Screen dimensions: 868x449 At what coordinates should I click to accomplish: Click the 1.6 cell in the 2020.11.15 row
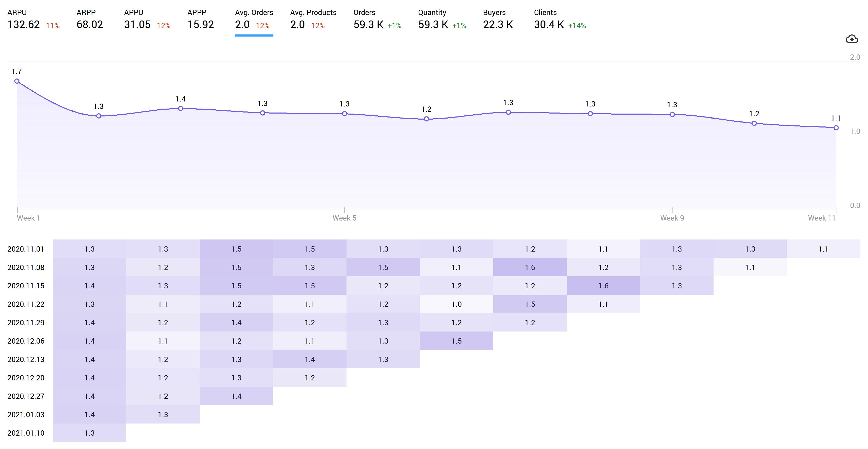point(604,286)
